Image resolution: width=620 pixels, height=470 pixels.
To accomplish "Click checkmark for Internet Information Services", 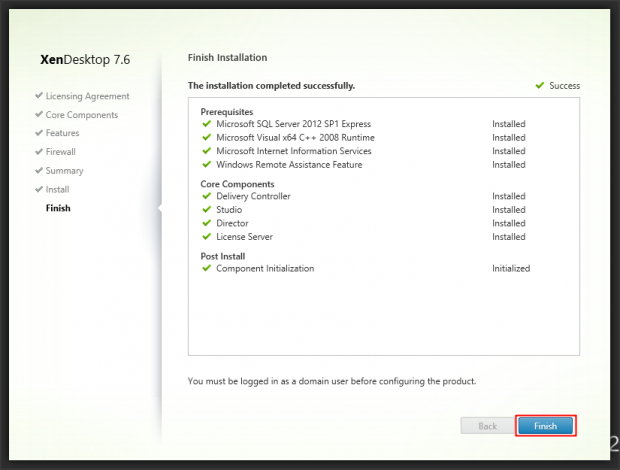I will 206,151.
